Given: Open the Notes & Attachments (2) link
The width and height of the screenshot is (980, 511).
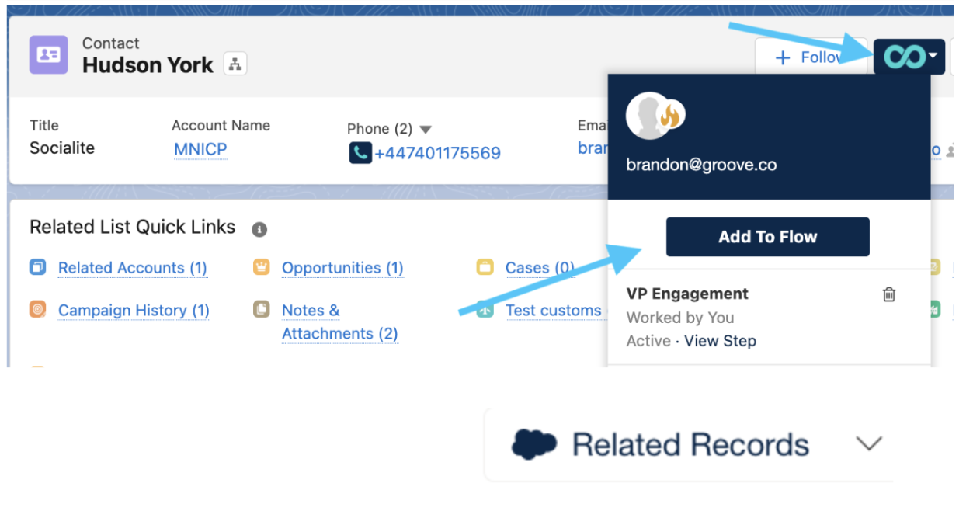Looking at the screenshot, I should 339,322.
